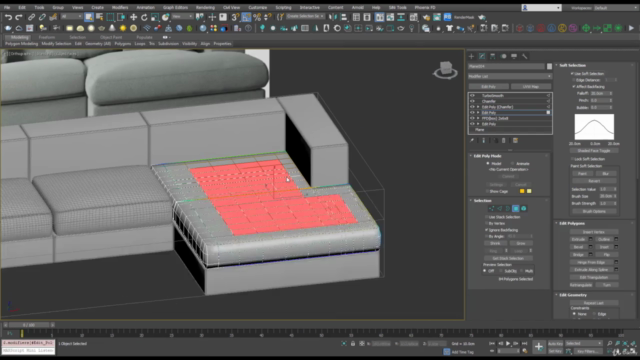Screen dimensions: 640x360
Task: Click the Redo arrow icon
Action: [x=19, y=17]
